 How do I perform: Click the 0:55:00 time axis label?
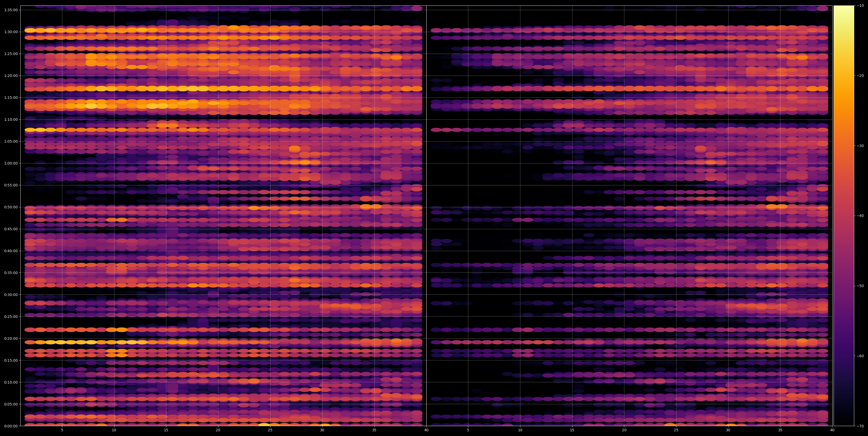click(x=11, y=185)
